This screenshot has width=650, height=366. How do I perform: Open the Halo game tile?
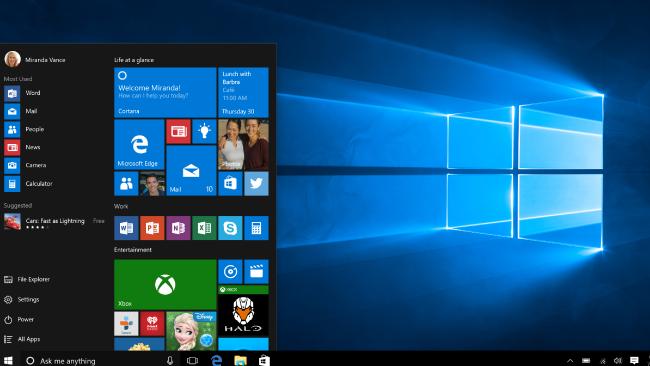click(x=243, y=311)
